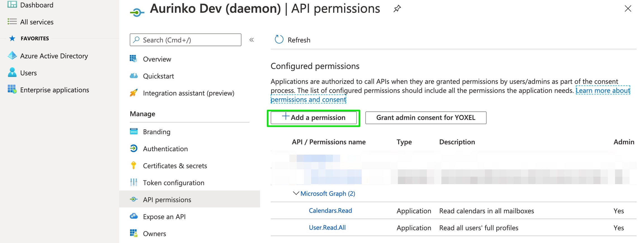Open the Microsoft Graph (2) link
644x243 pixels.
328,193
